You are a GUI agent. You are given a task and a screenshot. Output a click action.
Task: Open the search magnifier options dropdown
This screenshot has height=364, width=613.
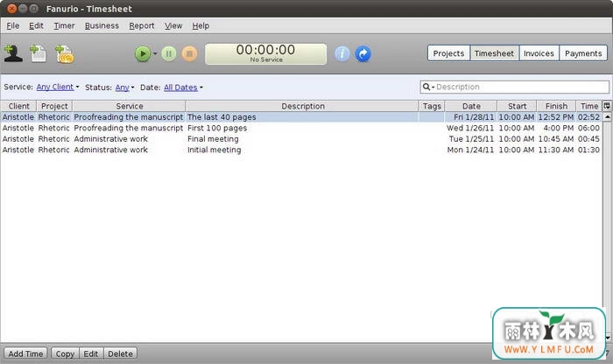click(429, 87)
